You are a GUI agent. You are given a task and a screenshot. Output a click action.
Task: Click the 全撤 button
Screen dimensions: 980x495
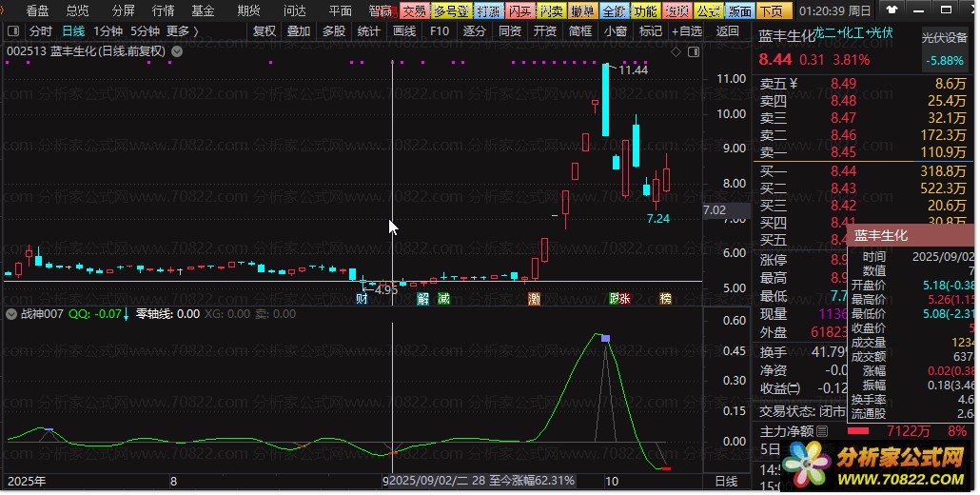(x=615, y=10)
